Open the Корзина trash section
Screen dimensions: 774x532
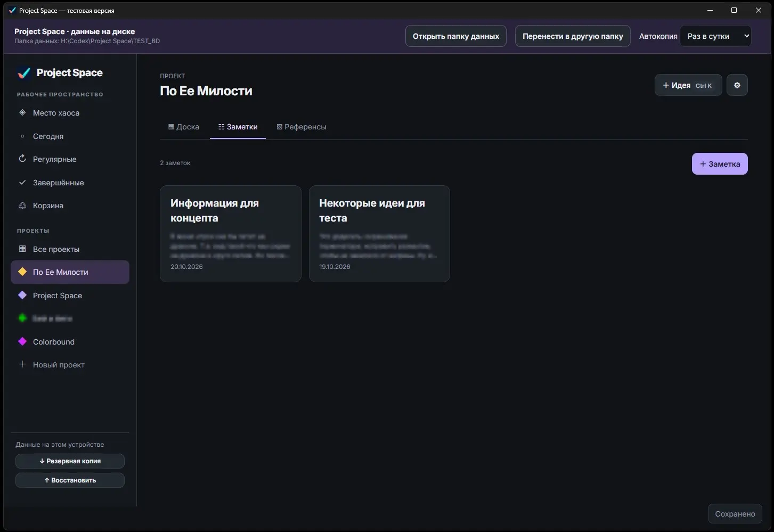click(70, 206)
